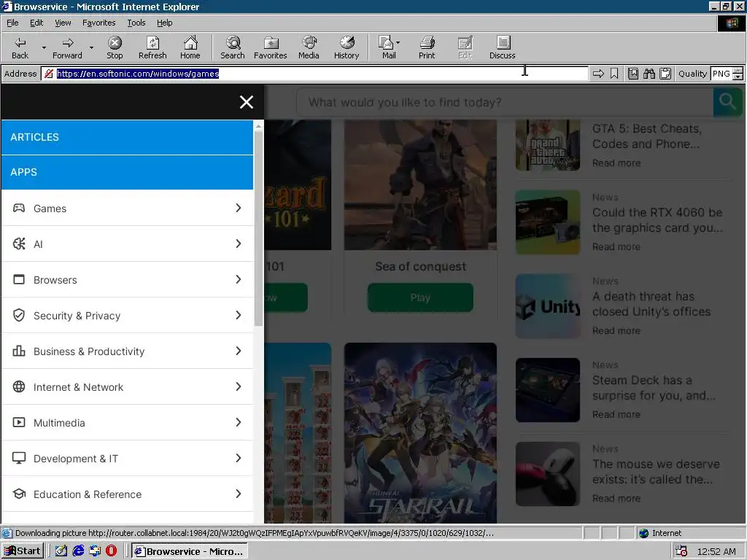Screen dimensions: 747x560
Task: Open GTA 5 Best Cheats article thumbnail
Action: [x=548, y=145]
